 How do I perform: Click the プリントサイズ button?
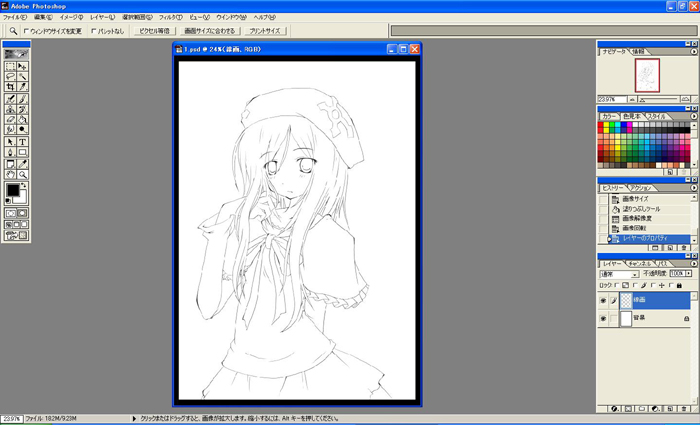[x=265, y=31]
